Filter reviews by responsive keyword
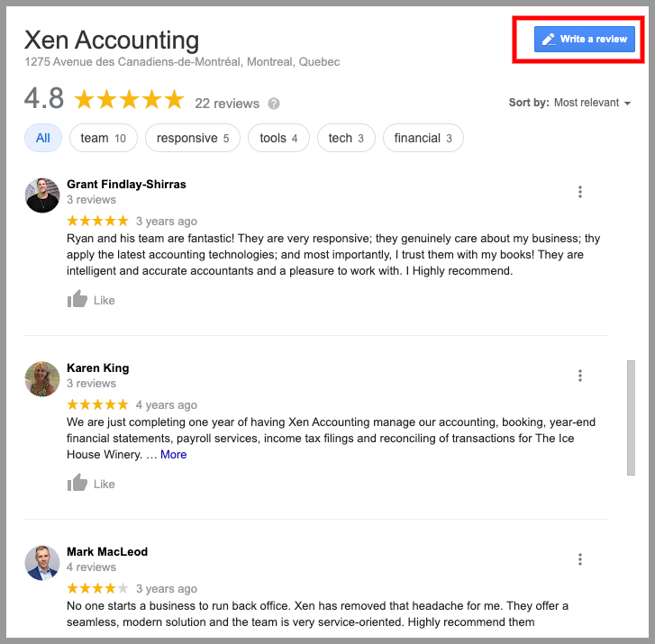The image size is (655, 644). tap(193, 138)
